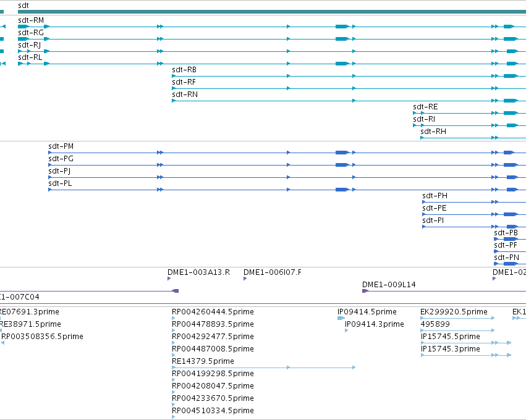Select the RE38971.5prime EST label
Image resolution: width=526 pixels, height=420 pixels.
click(30, 324)
